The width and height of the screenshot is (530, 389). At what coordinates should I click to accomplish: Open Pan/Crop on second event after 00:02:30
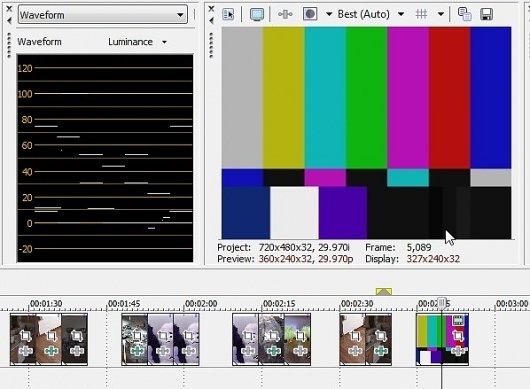point(381,336)
